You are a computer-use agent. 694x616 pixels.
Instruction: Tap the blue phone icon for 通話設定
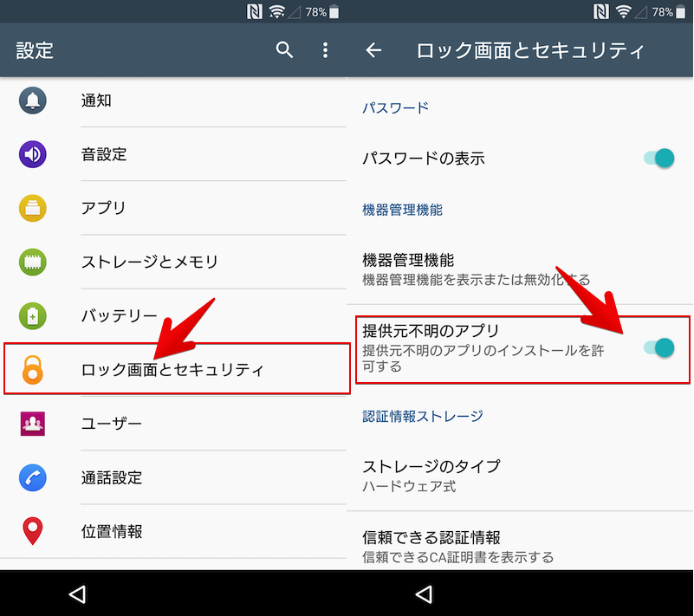coord(33,477)
